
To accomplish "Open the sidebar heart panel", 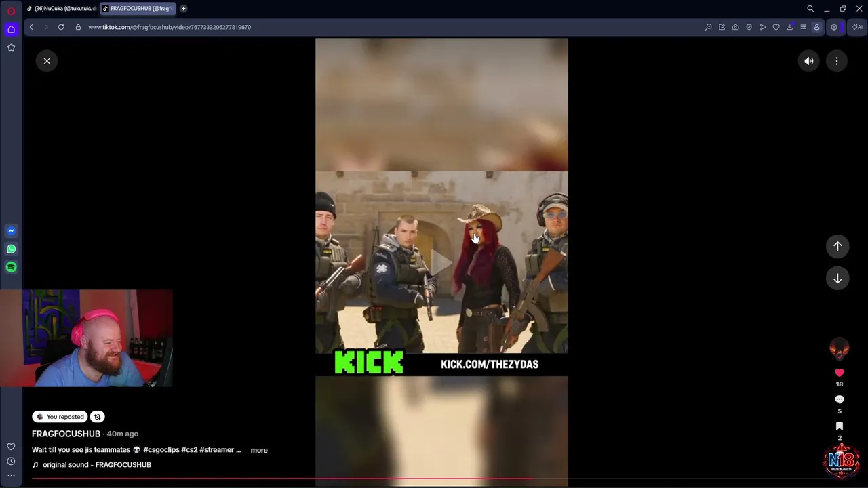I will click(x=11, y=447).
